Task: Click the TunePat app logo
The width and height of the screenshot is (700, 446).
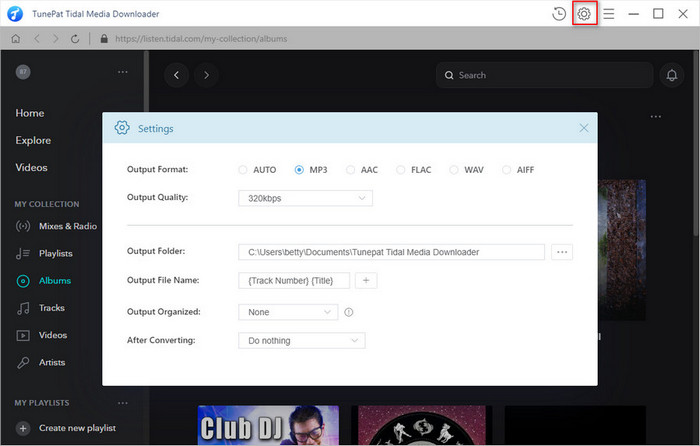Action: click(15, 14)
